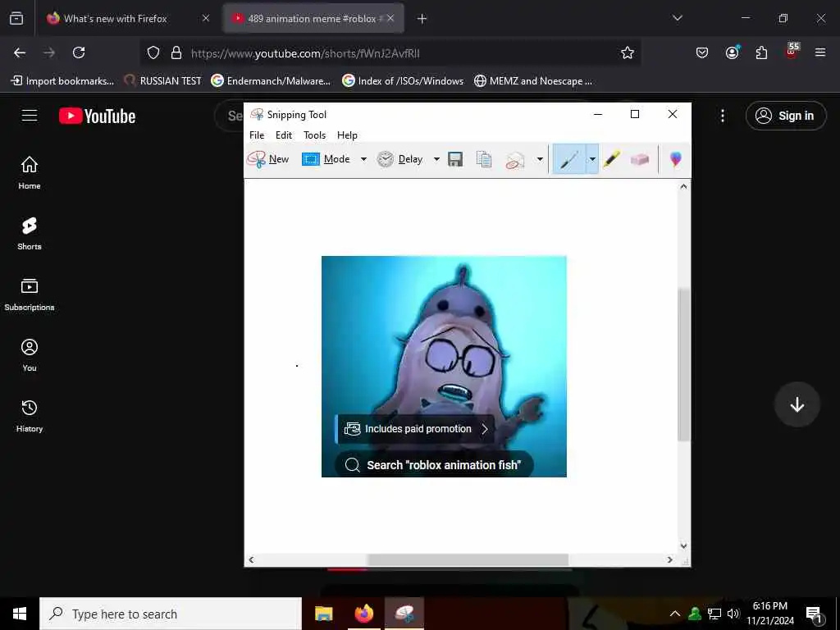Open the Index of /ISOs/Windows bookmark

(x=403, y=81)
